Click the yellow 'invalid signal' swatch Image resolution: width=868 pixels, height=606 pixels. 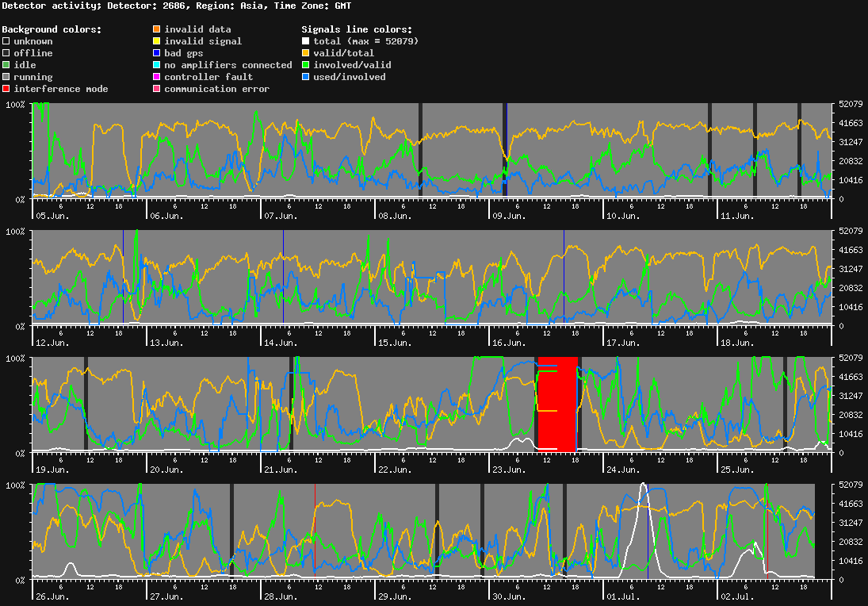point(157,41)
